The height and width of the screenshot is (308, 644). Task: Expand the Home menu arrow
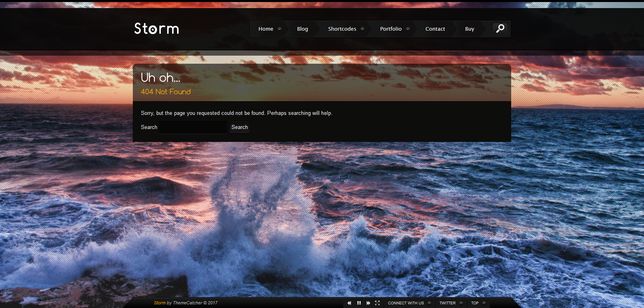click(x=279, y=29)
